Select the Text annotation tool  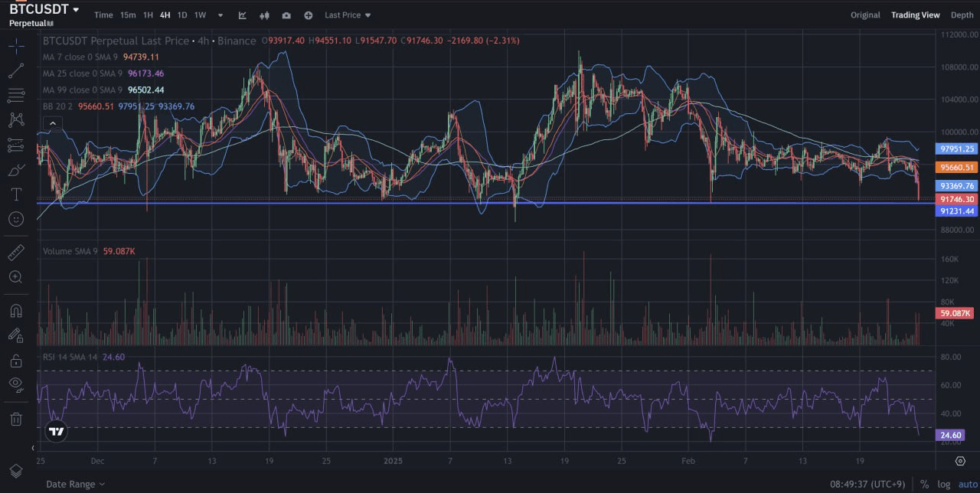click(16, 194)
